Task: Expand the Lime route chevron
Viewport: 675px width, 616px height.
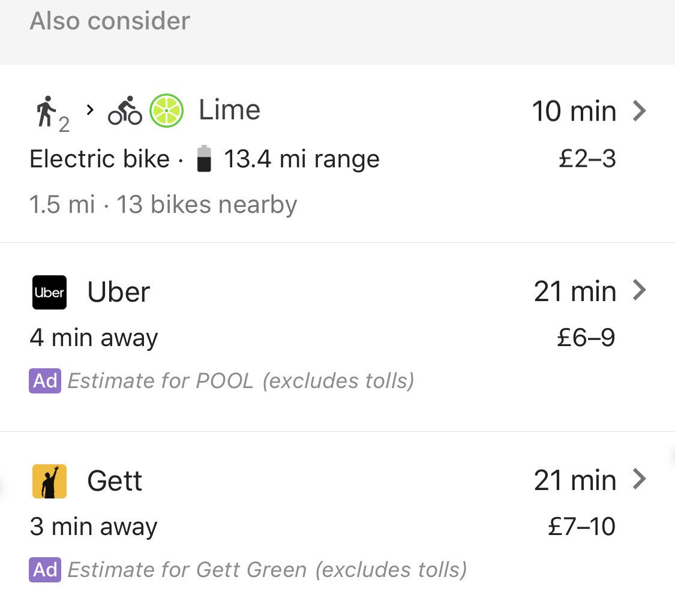Action: coord(640,111)
